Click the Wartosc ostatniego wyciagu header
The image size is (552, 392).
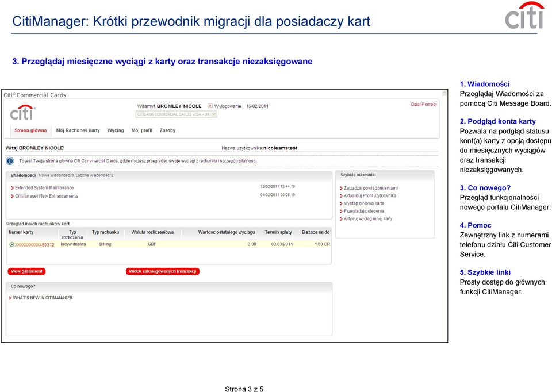(227, 232)
